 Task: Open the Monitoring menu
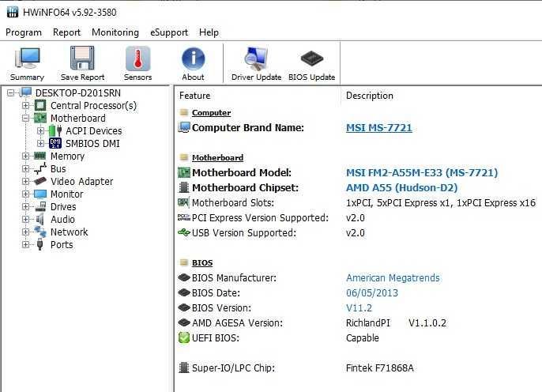click(115, 32)
